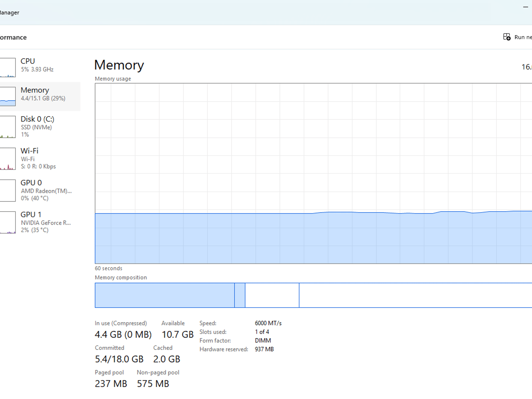Image resolution: width=532 pixels, height=399 pixels.
Task: Click the Memory usage graph
Action: (313, 174)
